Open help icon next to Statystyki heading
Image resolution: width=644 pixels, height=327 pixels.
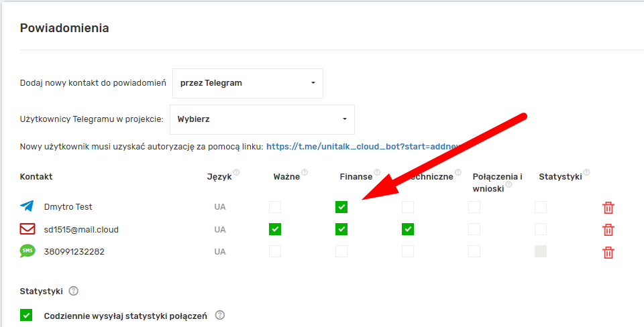(74, 291)
